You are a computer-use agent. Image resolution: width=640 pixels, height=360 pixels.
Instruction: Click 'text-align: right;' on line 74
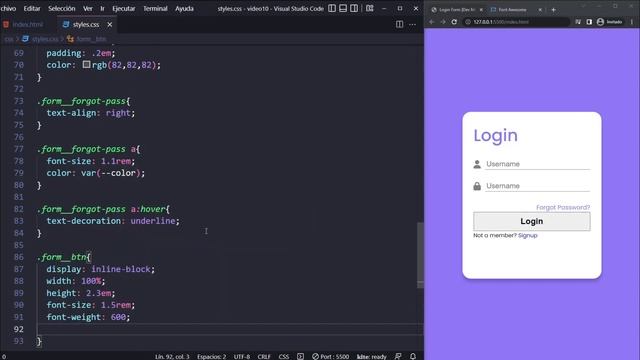91,113
